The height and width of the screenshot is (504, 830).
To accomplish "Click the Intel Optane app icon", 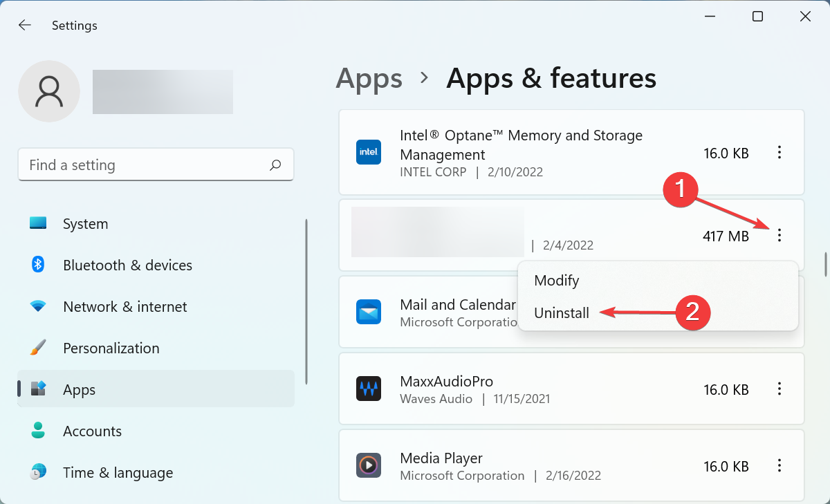I will pyautogui.click(x=369, y=152).
